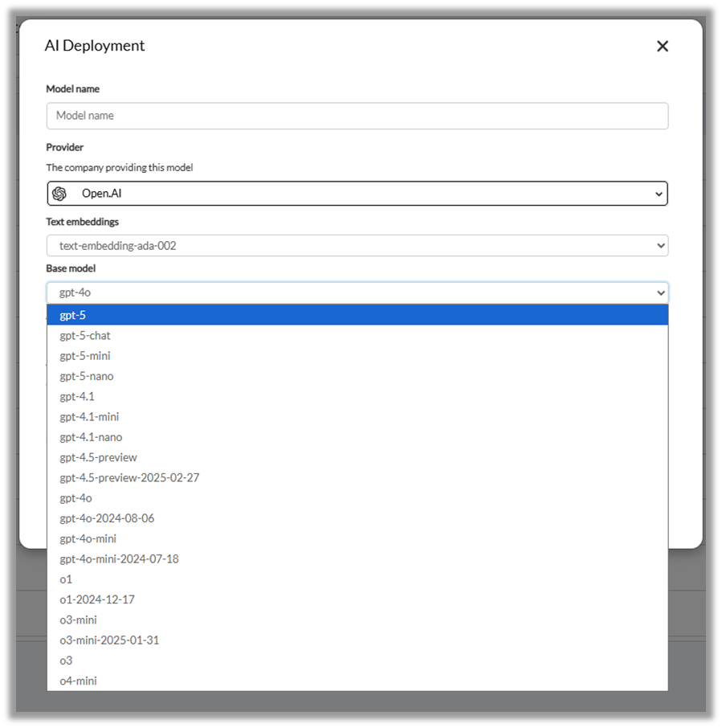Select gpt-4.5-preview-2025-02-27 option
Image resolution: width=722 pixels, height=728 pixels.
[x=357, y=478]
